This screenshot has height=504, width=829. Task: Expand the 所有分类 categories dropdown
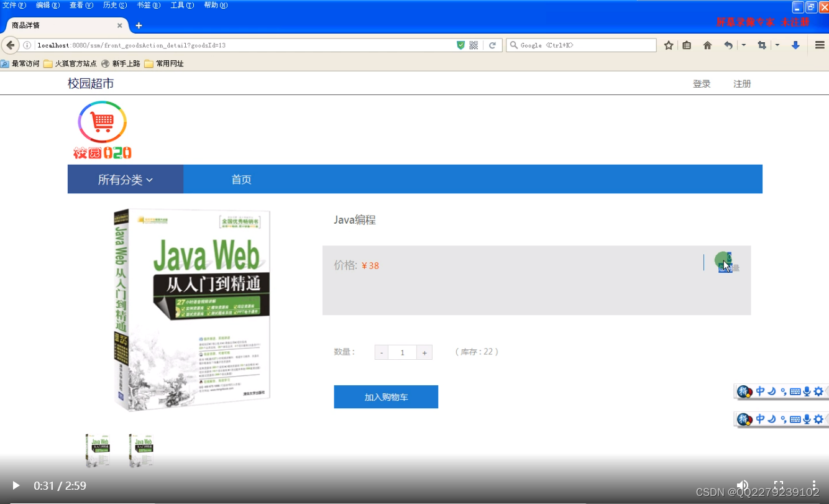click(x=125, y=179)
